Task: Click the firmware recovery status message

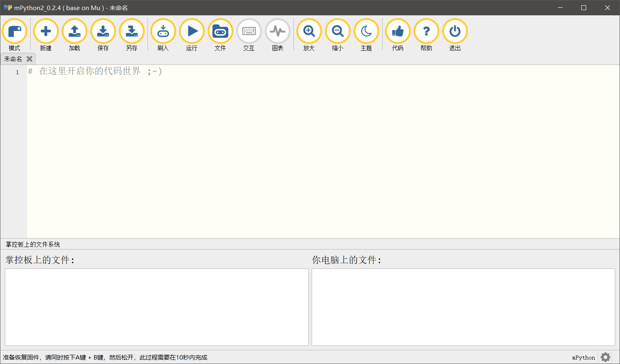Action: pyautogui.click(x=105, y=358)
